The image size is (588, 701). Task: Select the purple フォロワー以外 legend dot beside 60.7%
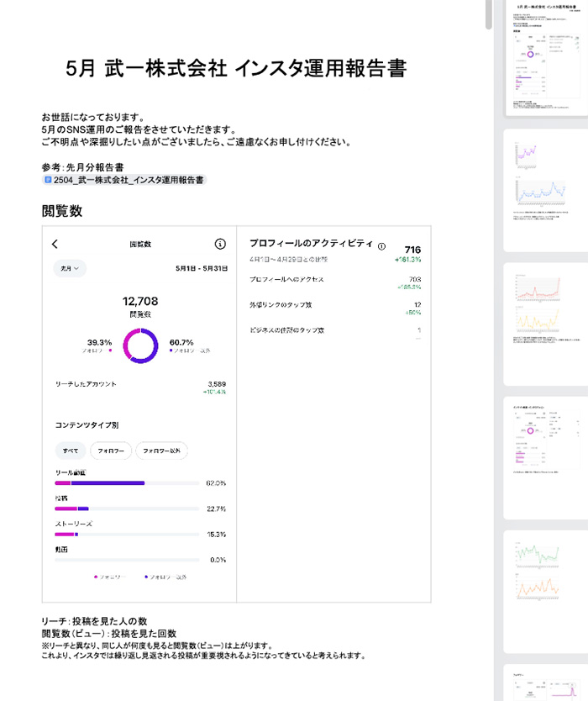click(x=171, y=349)
